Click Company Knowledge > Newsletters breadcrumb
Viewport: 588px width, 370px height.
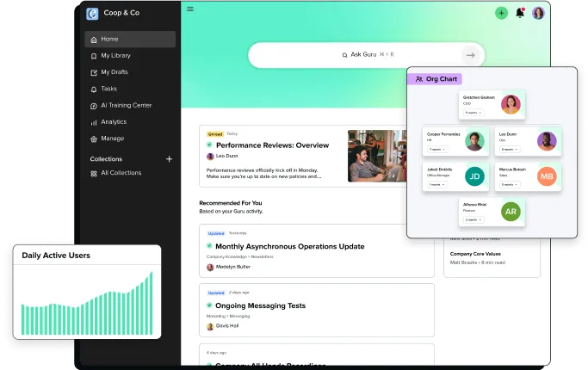coord(240,256)
